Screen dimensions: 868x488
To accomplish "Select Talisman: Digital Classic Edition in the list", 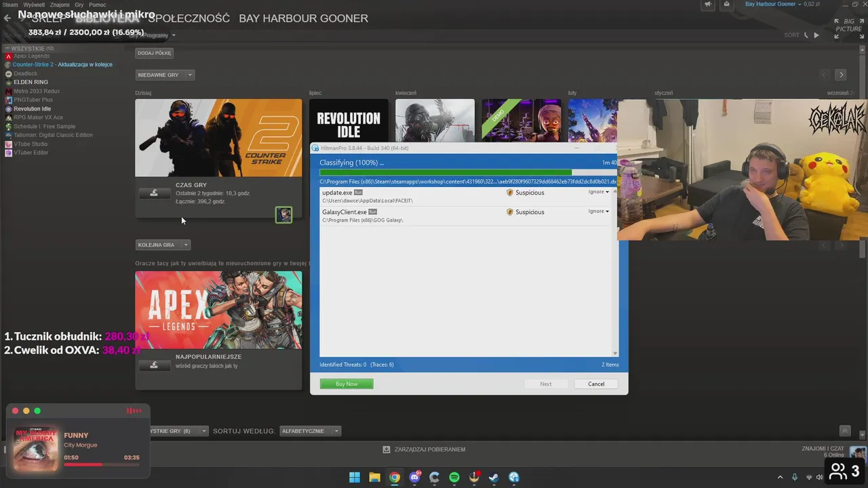I will pyautogui.click(x=53, y=135).
